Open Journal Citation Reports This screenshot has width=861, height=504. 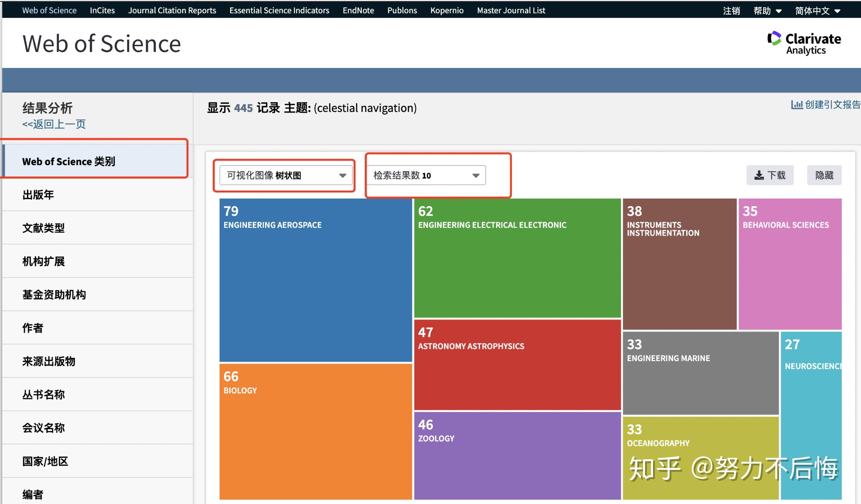click(x=172, y=11)
